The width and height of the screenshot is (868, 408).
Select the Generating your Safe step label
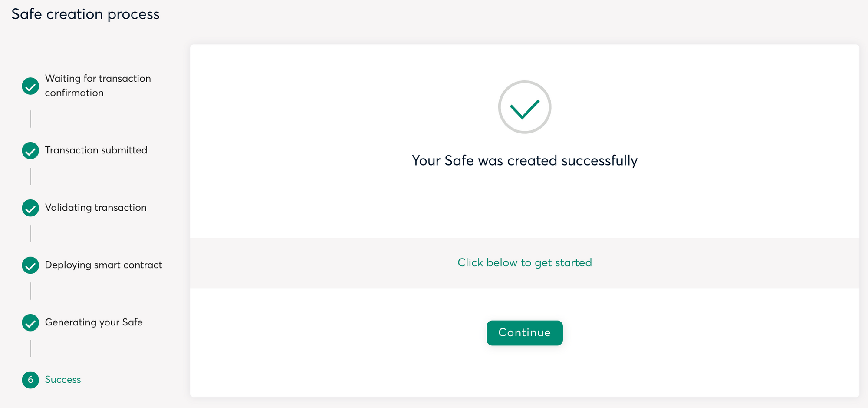click(94, 322)
